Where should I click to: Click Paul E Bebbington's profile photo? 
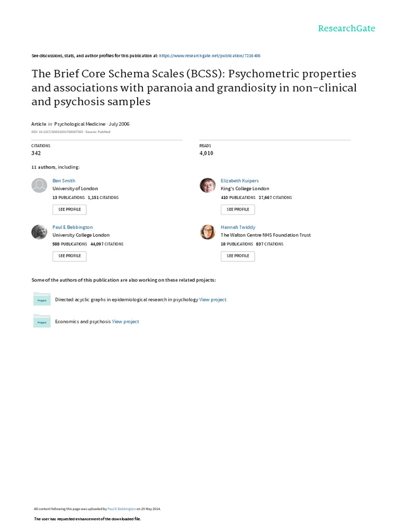click(39, 232)
